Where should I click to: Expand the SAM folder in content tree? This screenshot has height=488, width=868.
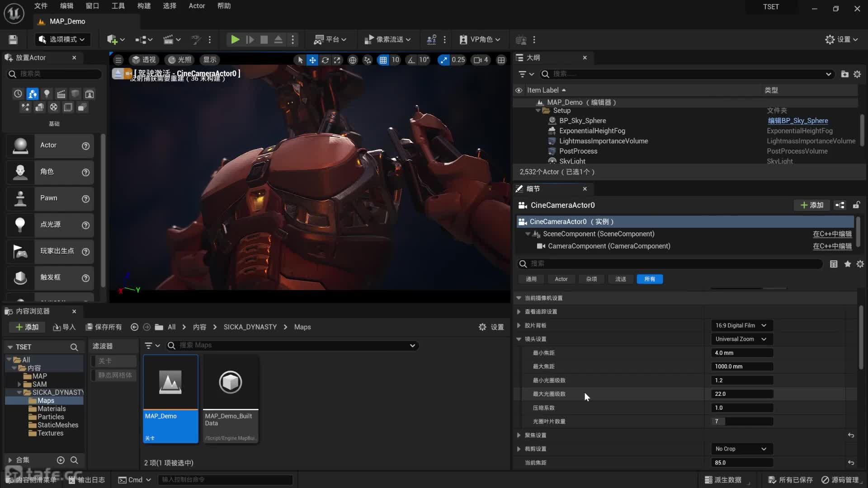click(19, 385)
